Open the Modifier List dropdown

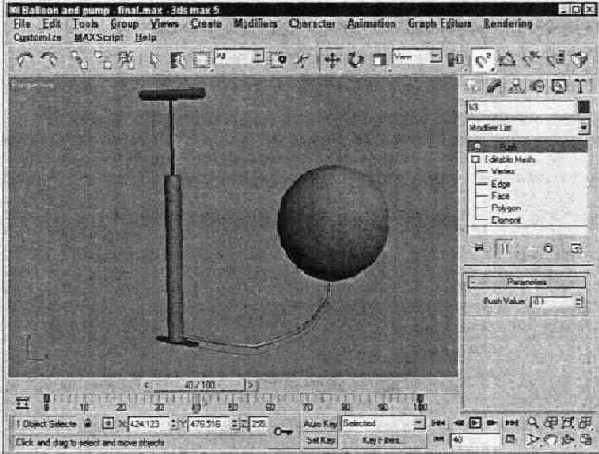pyautogui.click(x=528, y=127)
